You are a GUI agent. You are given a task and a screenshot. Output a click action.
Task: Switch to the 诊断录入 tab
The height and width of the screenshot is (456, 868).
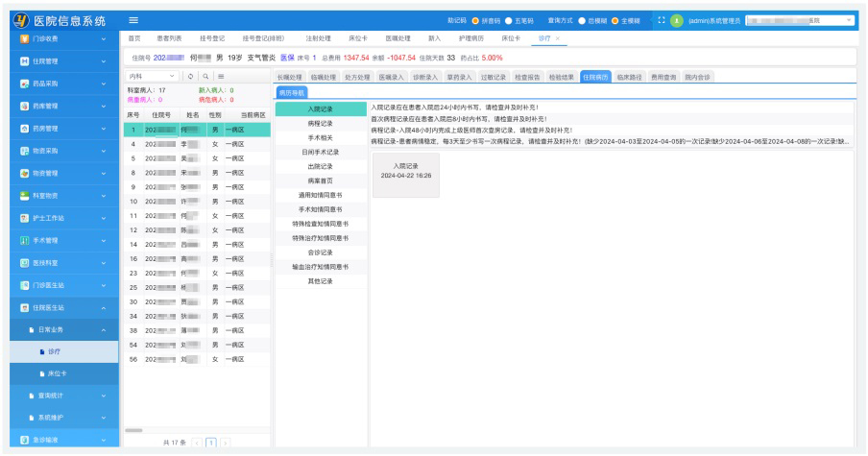coord(425,77)
